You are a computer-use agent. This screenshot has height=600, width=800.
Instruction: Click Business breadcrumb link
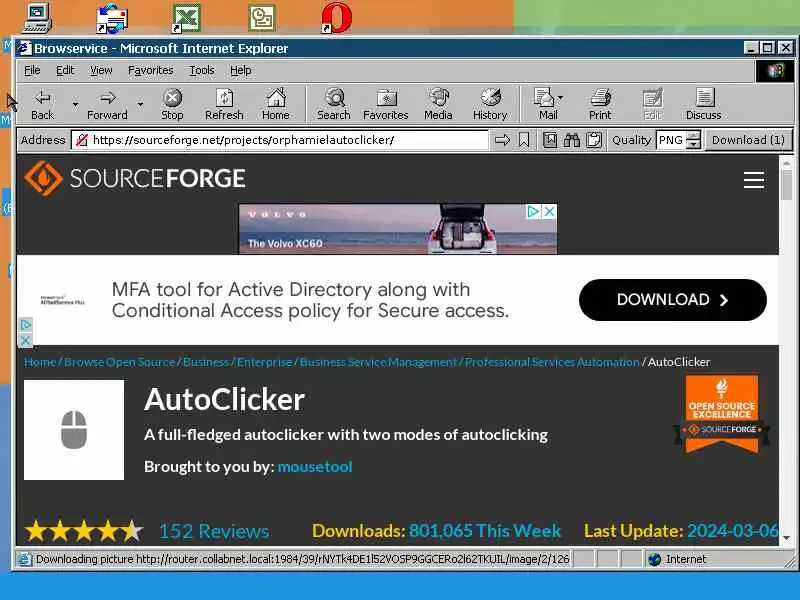206,362
